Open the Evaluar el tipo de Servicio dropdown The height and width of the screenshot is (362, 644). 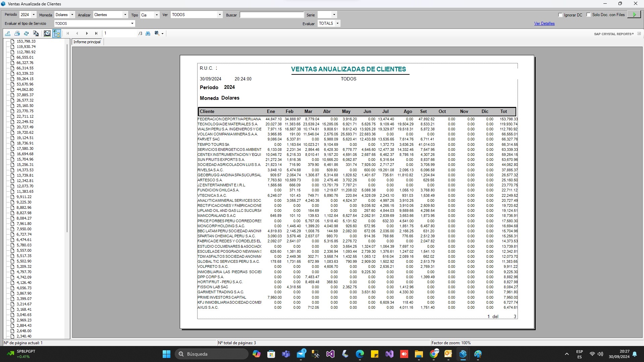(132, 23)
